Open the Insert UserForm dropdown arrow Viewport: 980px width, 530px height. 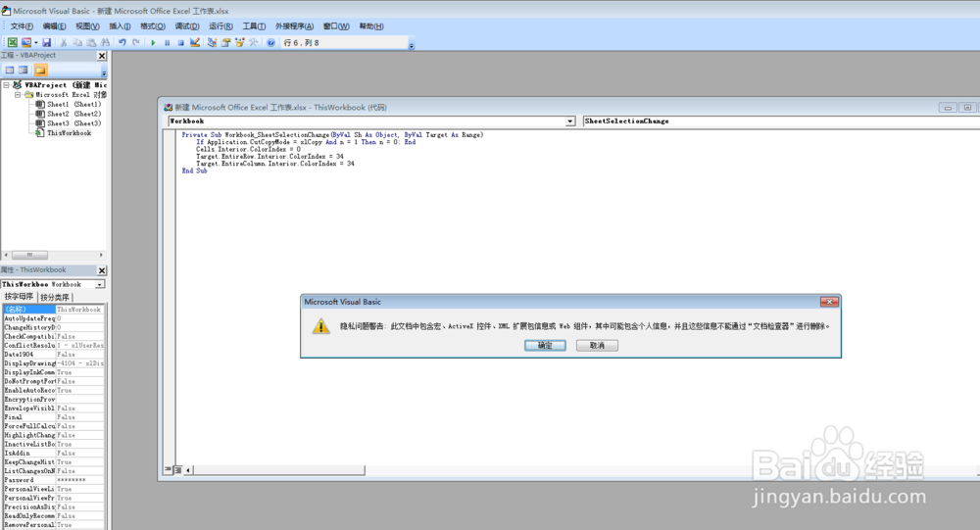35,42
